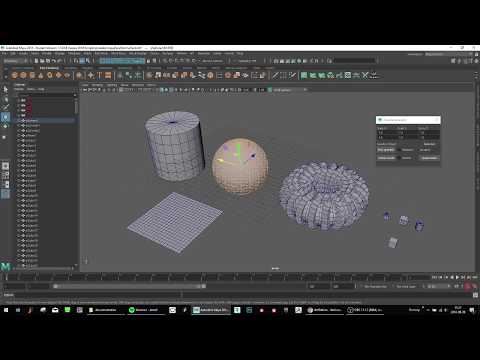Jump to start of playback range
This screenshot has height=360, width=480.
coord(435,277)
